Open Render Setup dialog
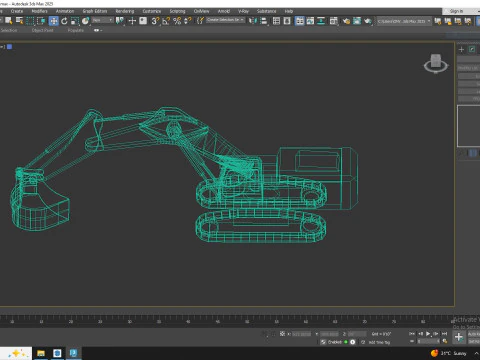480x360 pixels. click(x=346, y=21)
